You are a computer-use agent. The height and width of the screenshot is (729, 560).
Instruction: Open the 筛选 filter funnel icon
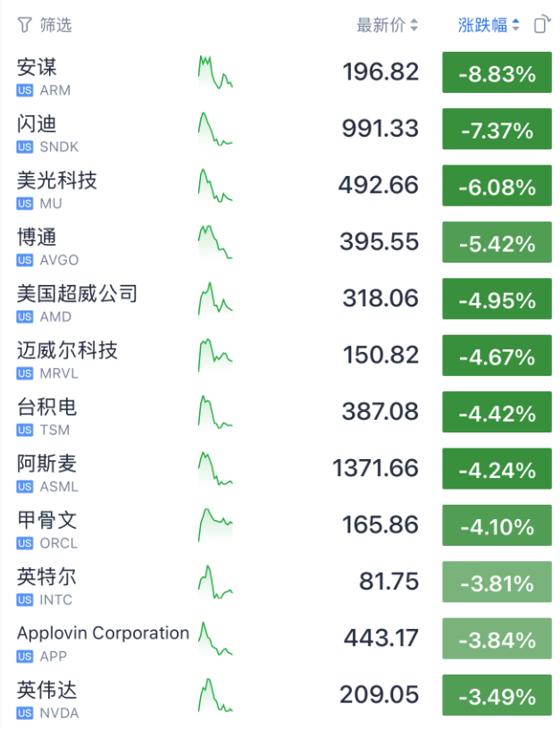25,25
